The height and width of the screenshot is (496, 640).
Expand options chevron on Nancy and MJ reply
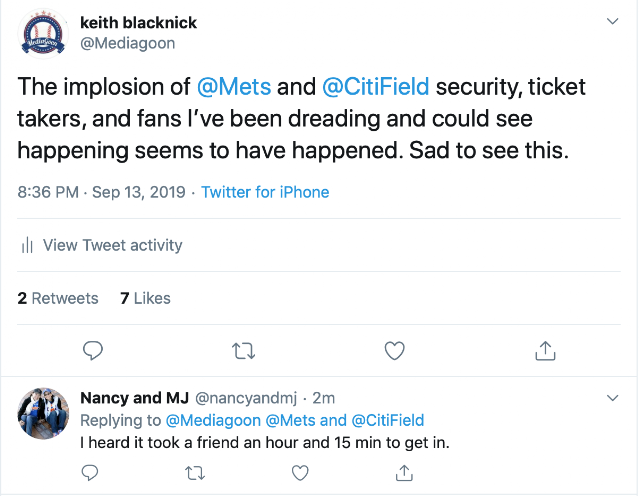coord(612,398)
